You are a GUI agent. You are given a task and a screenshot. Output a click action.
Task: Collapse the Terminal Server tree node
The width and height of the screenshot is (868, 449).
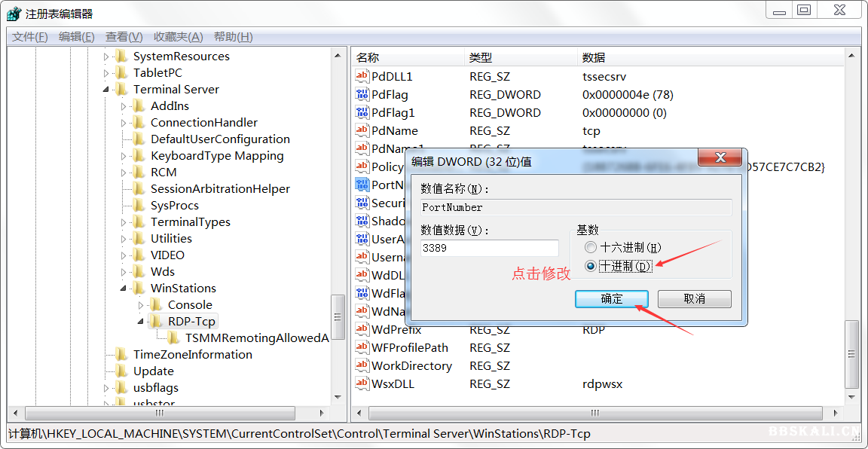106,90
